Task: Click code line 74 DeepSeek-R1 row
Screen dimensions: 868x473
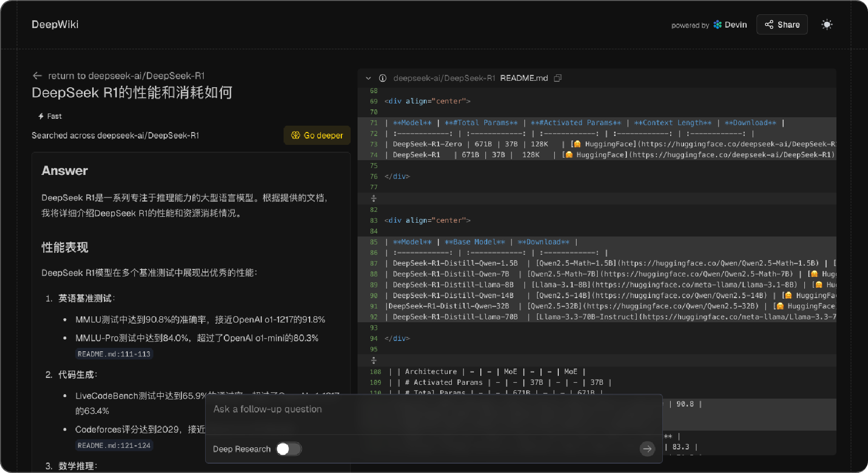Action: click(x=597, y=155)
